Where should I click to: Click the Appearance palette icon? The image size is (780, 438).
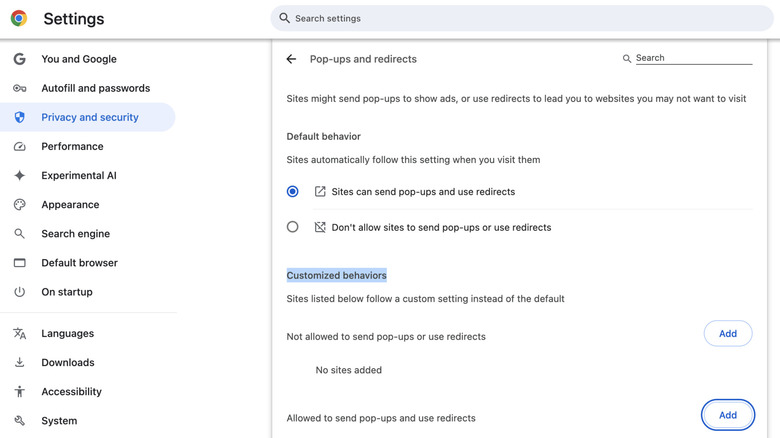point(19,204)
